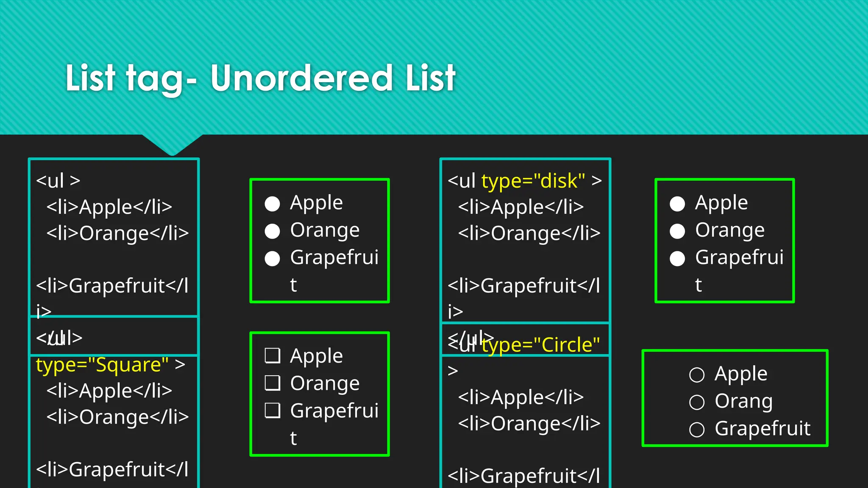Click "<li>Apple</li>" under the type="Circle" tag
The width and height of the screenshot is (868, 488).
(x=521, y=397)
